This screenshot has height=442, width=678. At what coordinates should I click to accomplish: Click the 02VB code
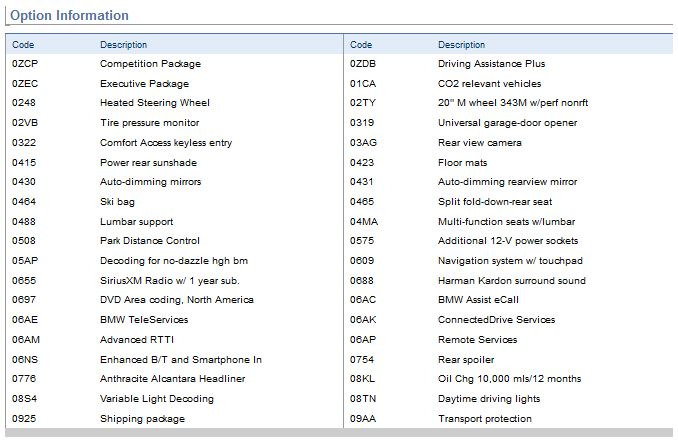(x=25, y=123)
